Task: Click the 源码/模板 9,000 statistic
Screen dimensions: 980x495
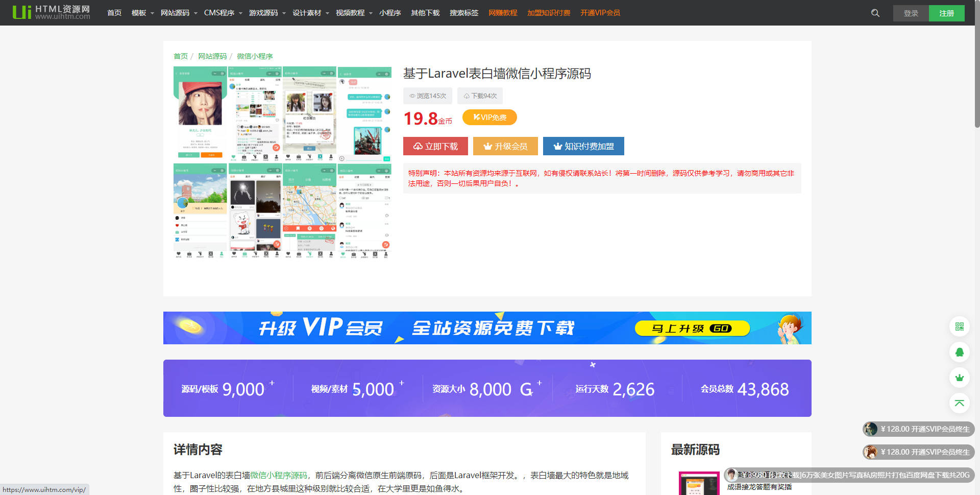Action: click(228, 389)
